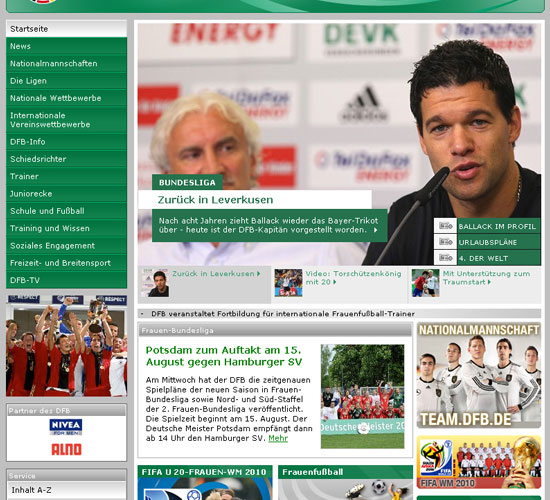Open Zurück in Leverkusen teaser thumbnail
The width and height of the screenshot is (550, 500).
pos(155,283)
